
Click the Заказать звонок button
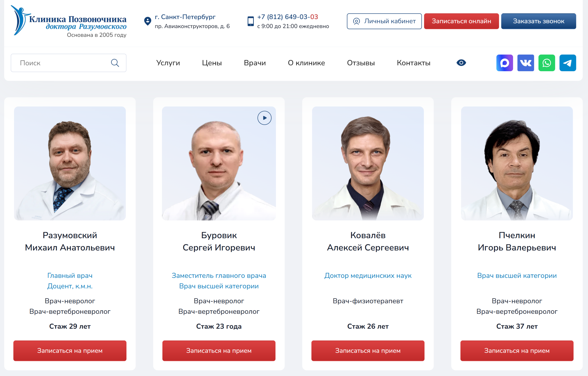[x=538, y=21]
